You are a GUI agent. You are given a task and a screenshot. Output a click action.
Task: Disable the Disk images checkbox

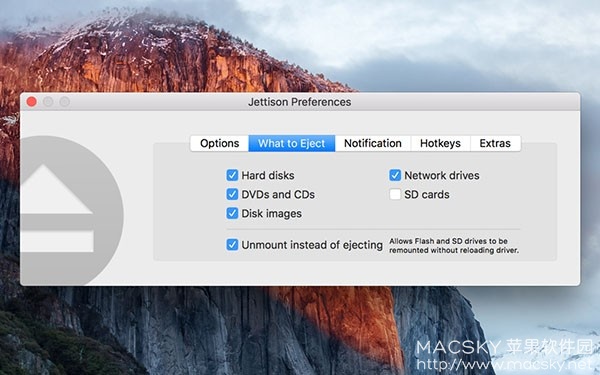232,213
